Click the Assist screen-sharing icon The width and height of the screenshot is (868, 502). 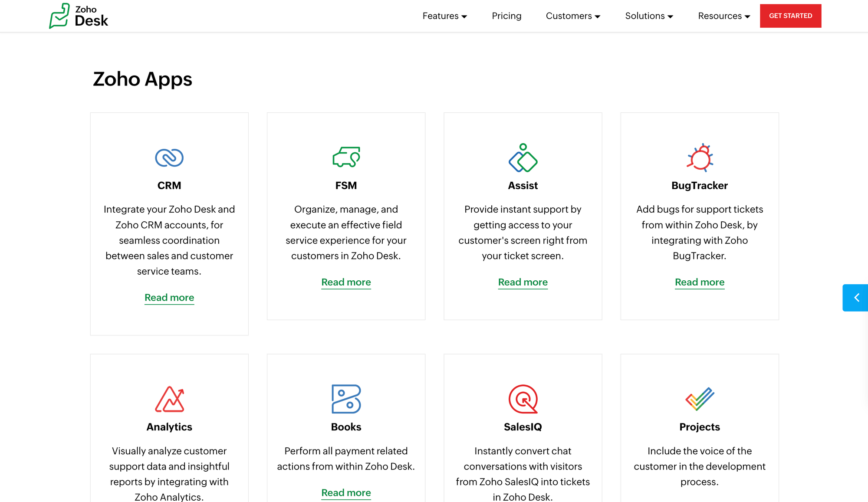pyautogui.click(x=523, y=157)
